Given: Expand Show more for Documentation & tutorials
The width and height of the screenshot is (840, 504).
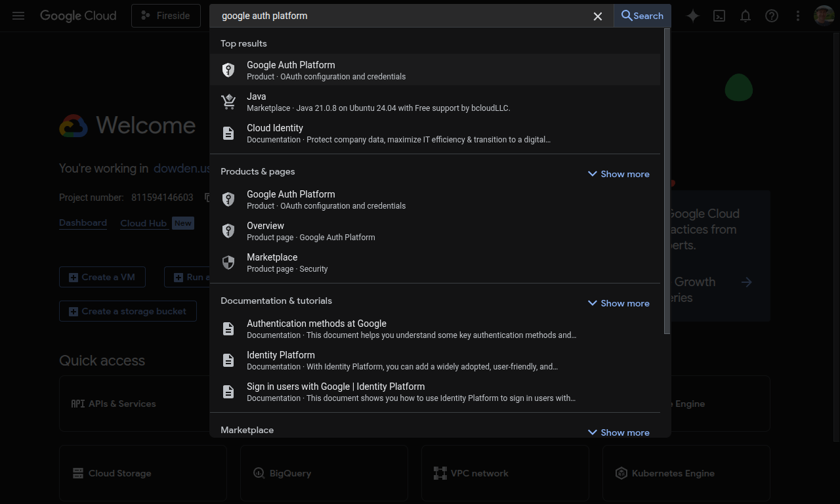Looking at the screenshot, I should coord(618,303).
